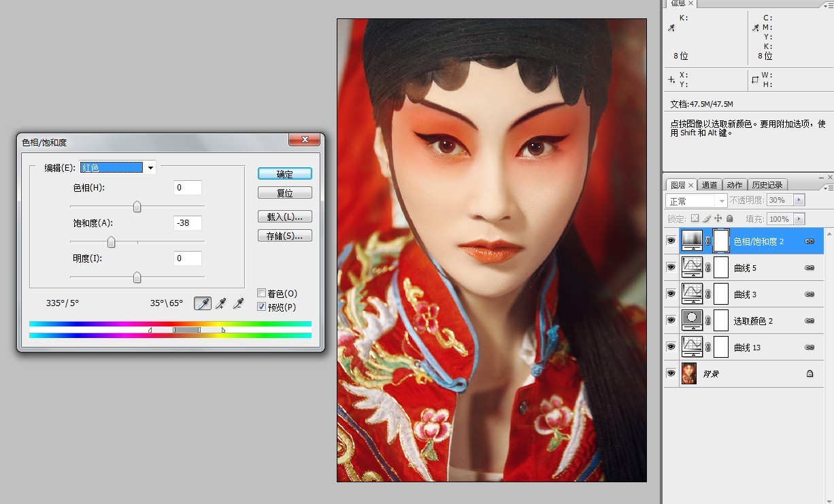The width and height of the screenshot is (834, 504).
Task: Hide the 曲线 5 layer
Action: tap(671, 268)
